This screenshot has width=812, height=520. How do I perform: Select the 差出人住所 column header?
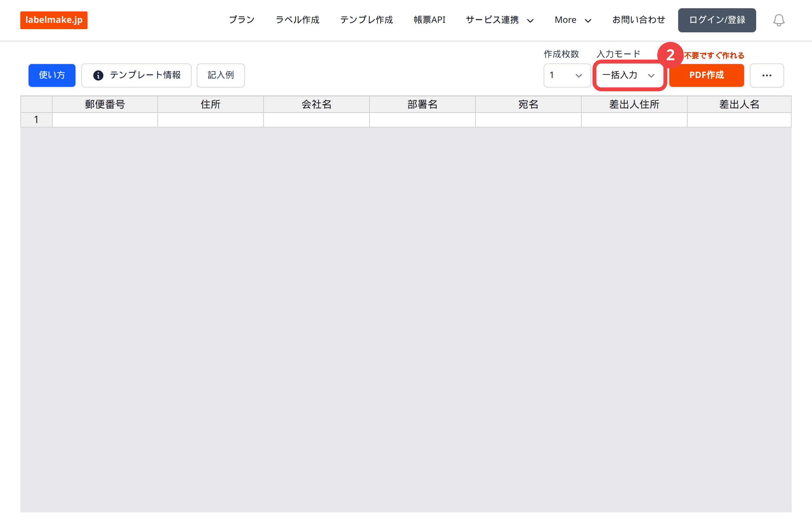[x=634, y=104]
